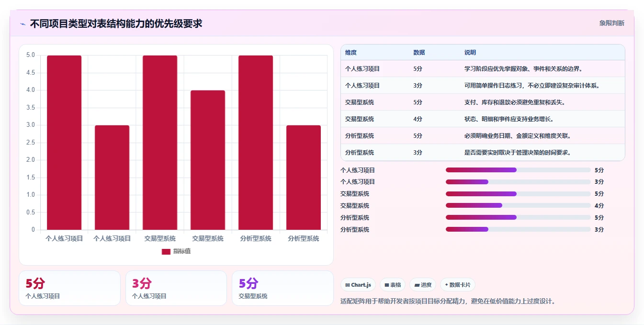Open the 5分 个人练习项目 data card
644x325 pixels.
click(69, 288)
